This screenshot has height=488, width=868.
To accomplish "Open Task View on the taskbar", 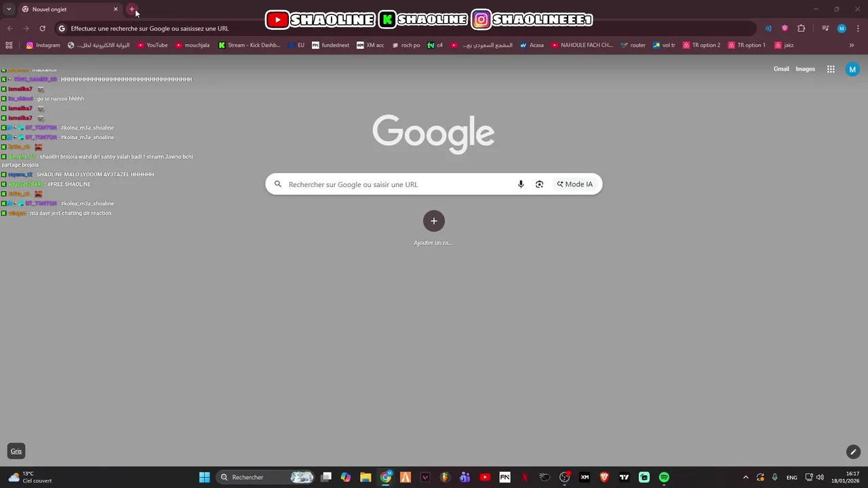I will [x=326, y=477].
